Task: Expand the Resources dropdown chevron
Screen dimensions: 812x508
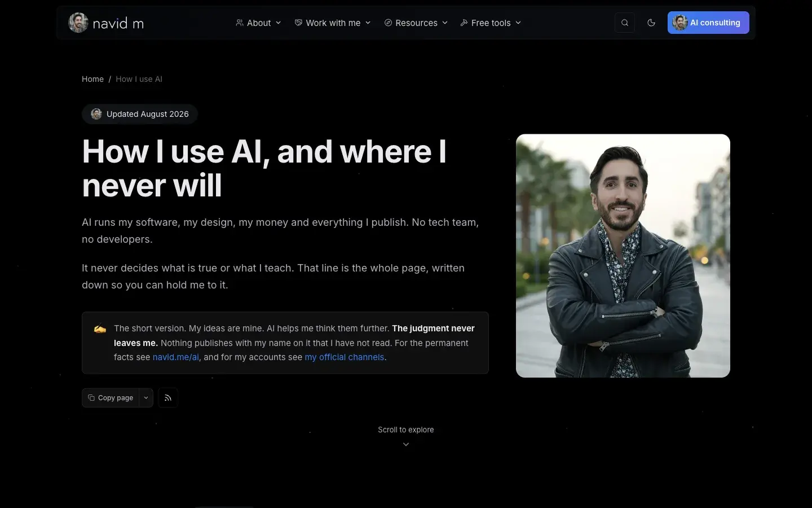Action: pyautogui.click(x=445, y=23)
